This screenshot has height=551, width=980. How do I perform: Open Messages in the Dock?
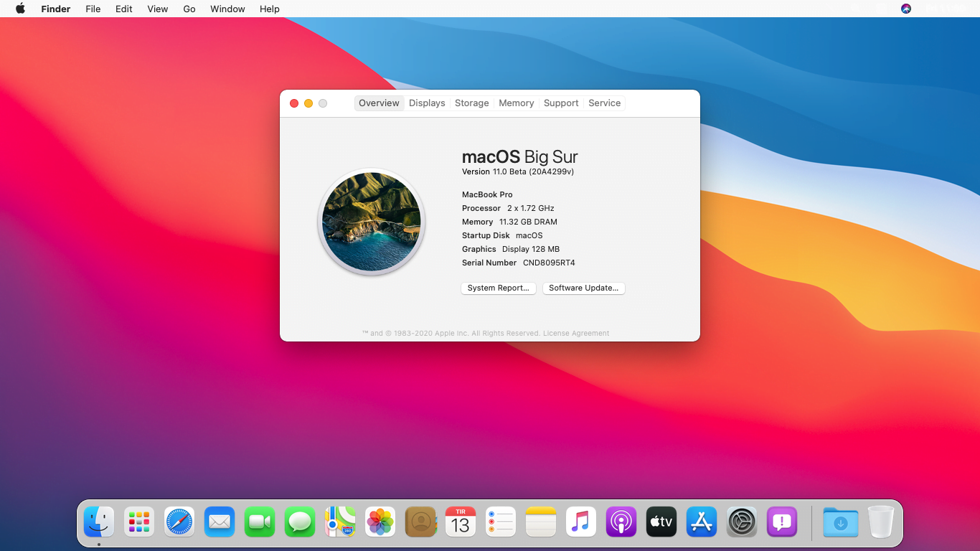coord(300,522)
